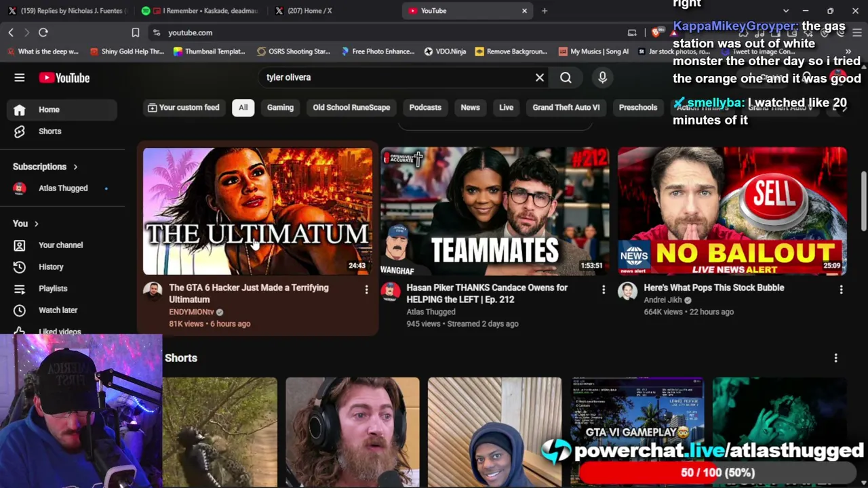Select the Gaming filter chip
868x488 pixels.
(x=280, y=108)
